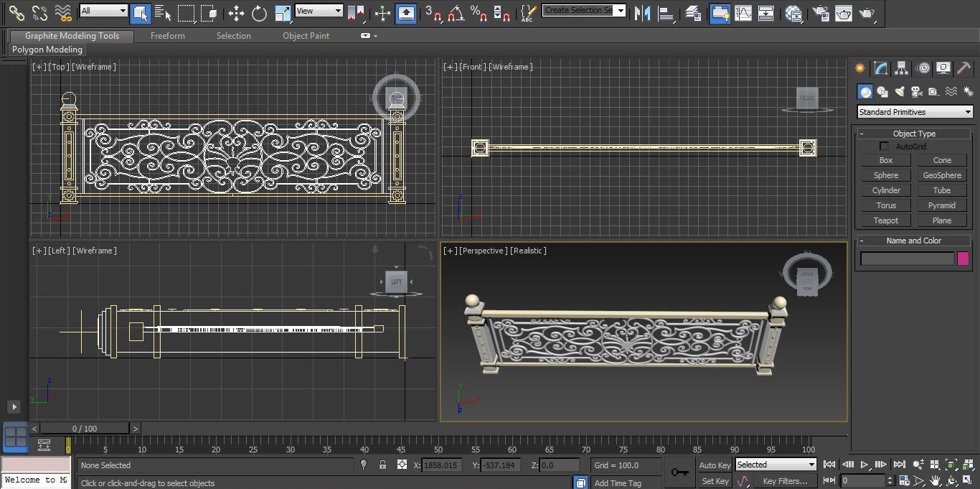
Task: Click the Set Key button
Action: point(715,481)
